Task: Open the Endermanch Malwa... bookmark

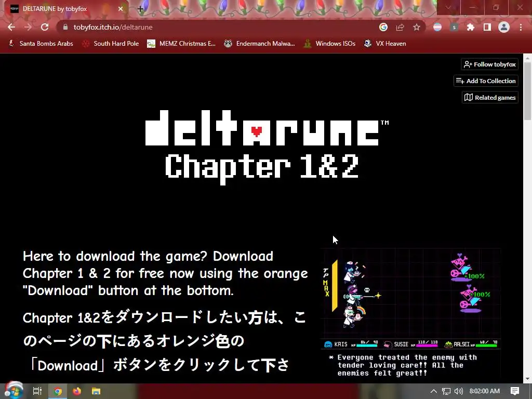Action: [260, 44]
